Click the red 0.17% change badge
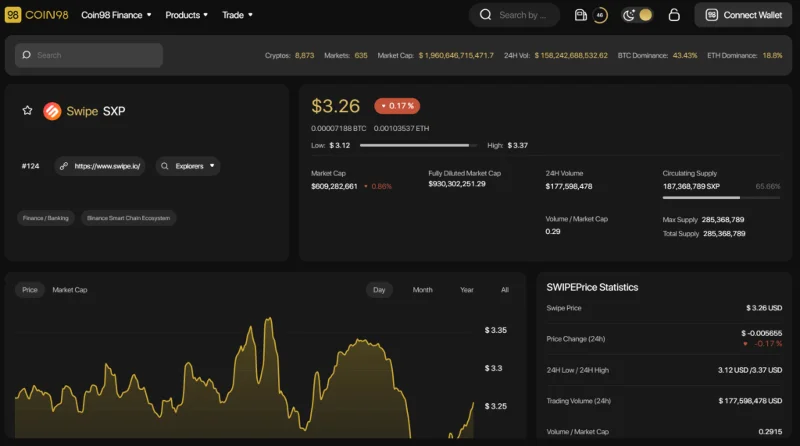 point(397,106)
